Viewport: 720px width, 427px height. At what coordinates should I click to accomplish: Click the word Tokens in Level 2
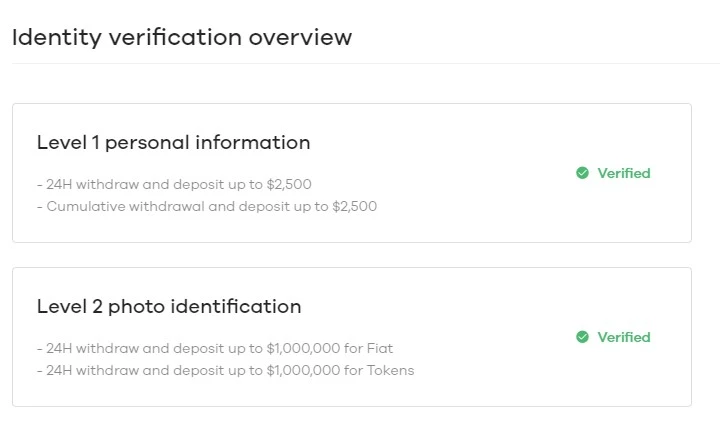click(x=390, y=371)
